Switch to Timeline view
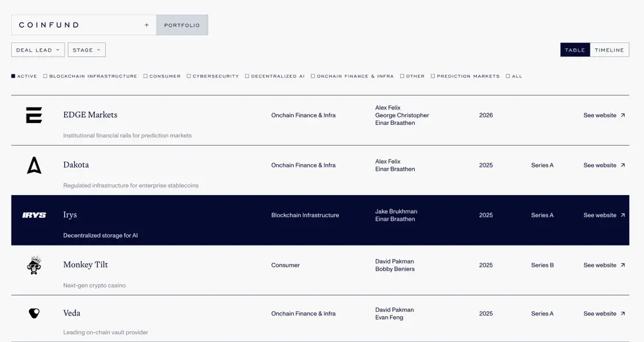Viewport: 644px width, 342px height. [x=609, y=50]
